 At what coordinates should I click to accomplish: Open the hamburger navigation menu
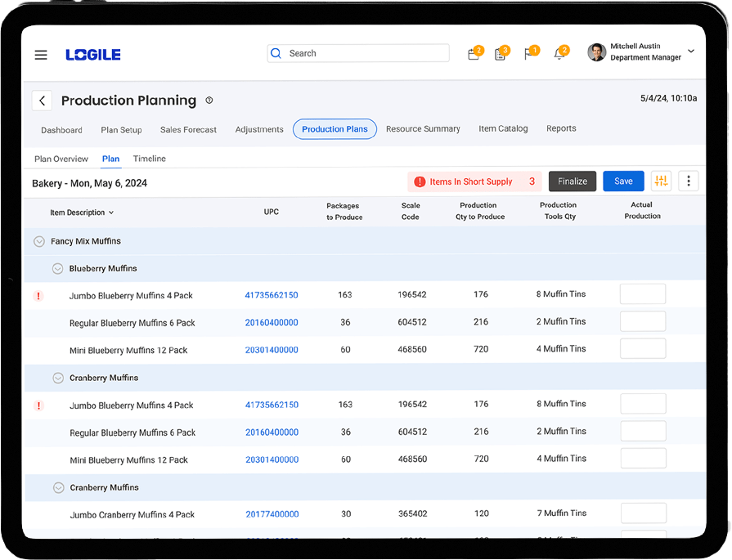41,55
